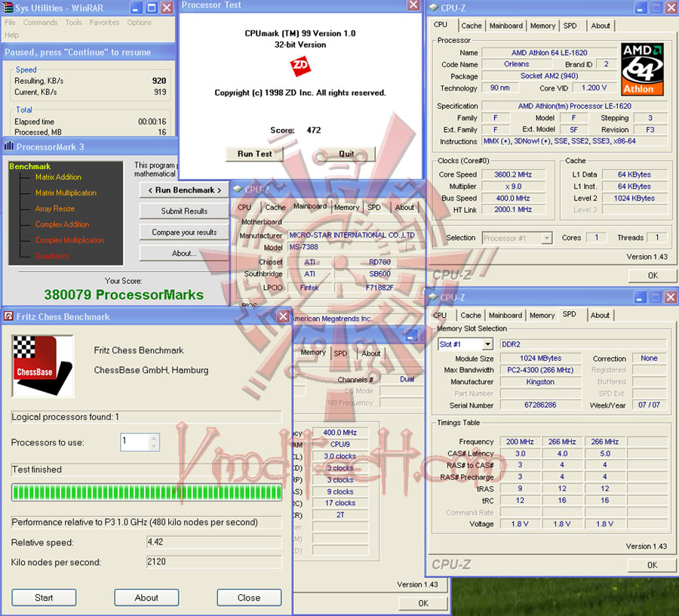Image resolution: width=679 pixels, height=616 pixels.
Task: Click Run Test in Processor Test window
Action: coord(255,154)
